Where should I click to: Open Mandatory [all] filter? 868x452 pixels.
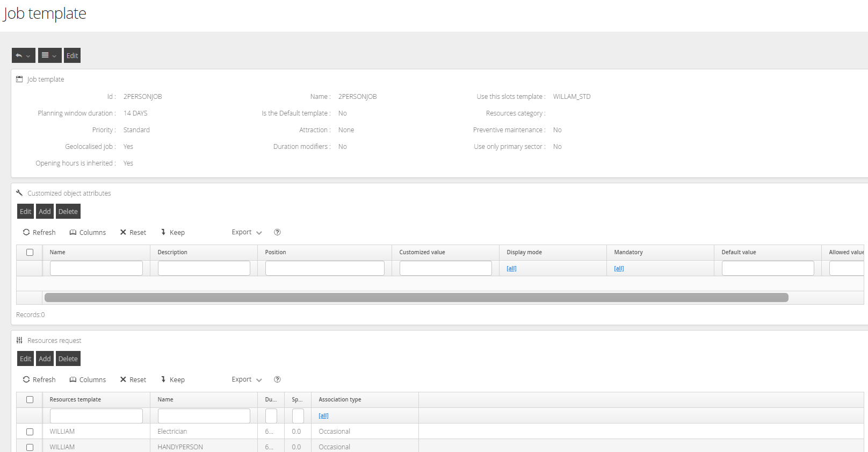click(619, 268)
